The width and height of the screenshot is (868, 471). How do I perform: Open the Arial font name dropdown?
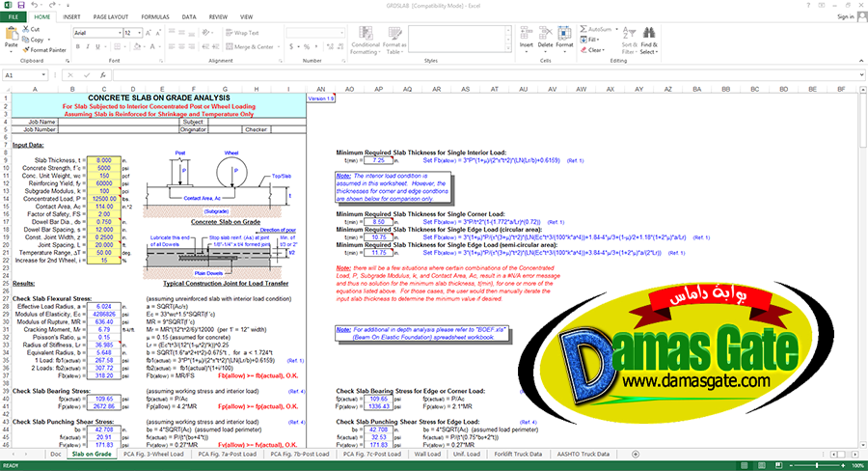point(120,33)
